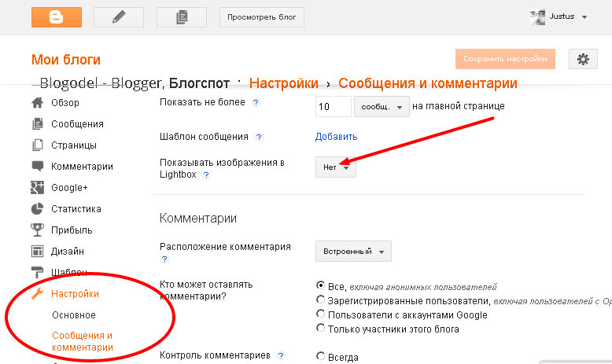Open help for Расположение комментария

(x=164, y=259)
